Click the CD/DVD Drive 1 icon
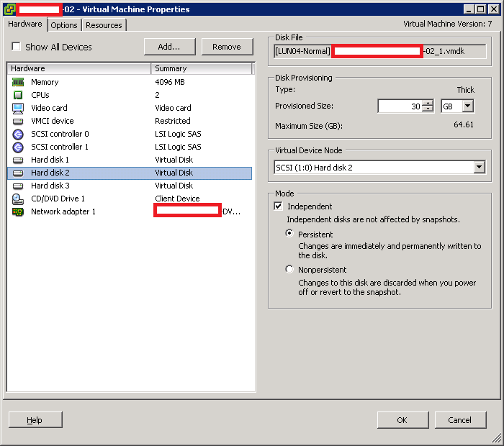The image size is (504, 446). pos(18,199)
